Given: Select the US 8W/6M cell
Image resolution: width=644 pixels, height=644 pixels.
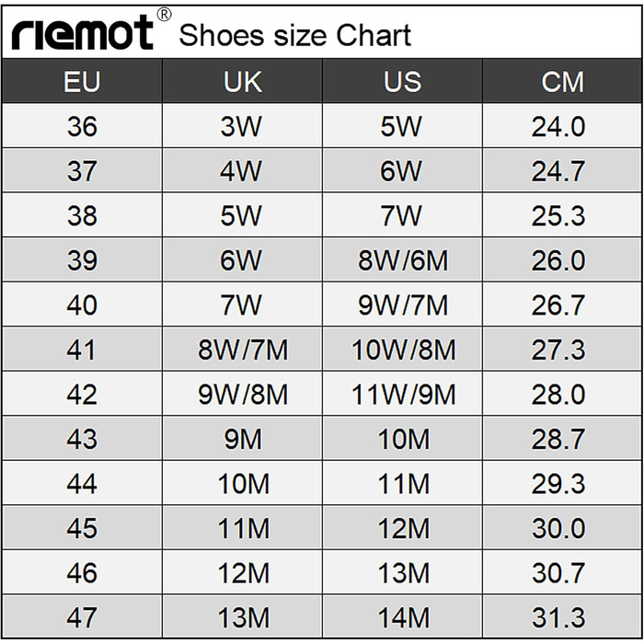Looking at the screenshot, I should 402,260.
